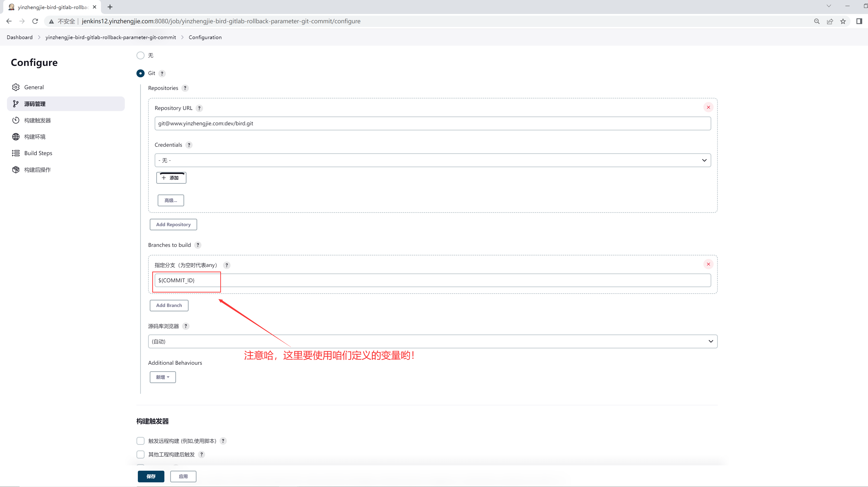
Task: Expand the Credentials dropdown
Action: point(433,160)
